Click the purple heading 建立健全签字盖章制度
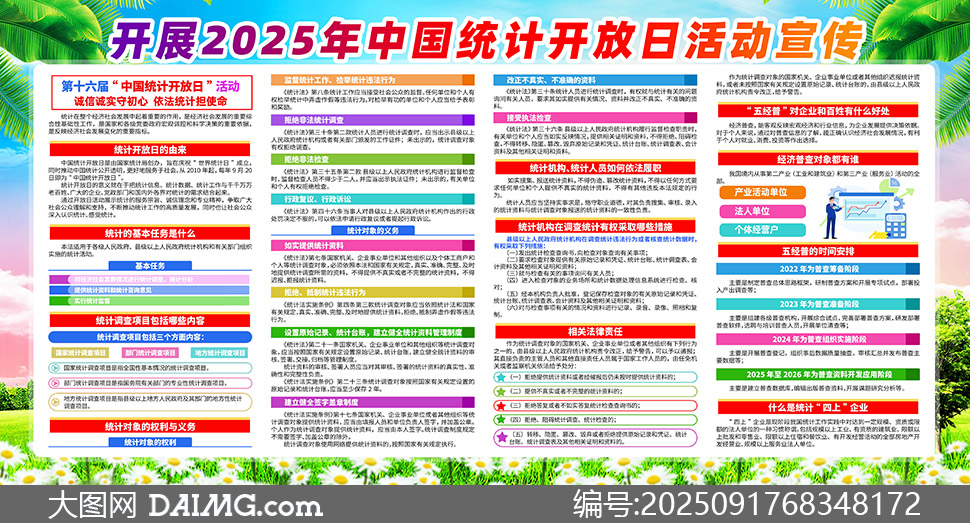Image resolution: width=970 pixels, height=523 pixels. click(x=373, y=402)
